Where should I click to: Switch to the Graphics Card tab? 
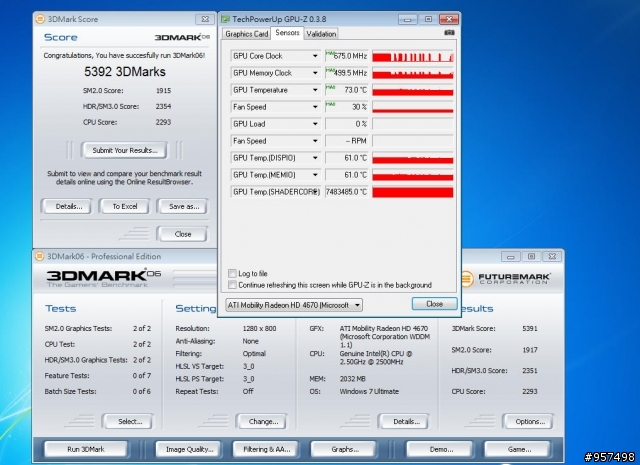pos(247,34)
